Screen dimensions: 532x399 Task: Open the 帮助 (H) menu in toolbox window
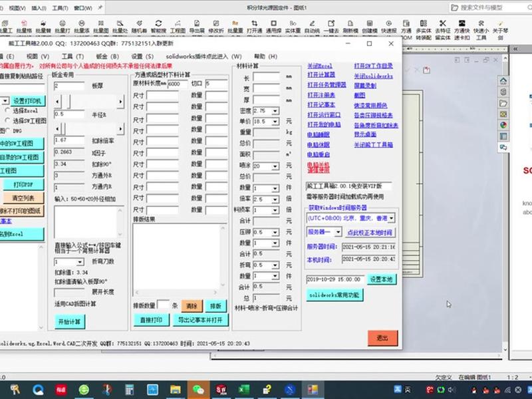tap(265, 57)
